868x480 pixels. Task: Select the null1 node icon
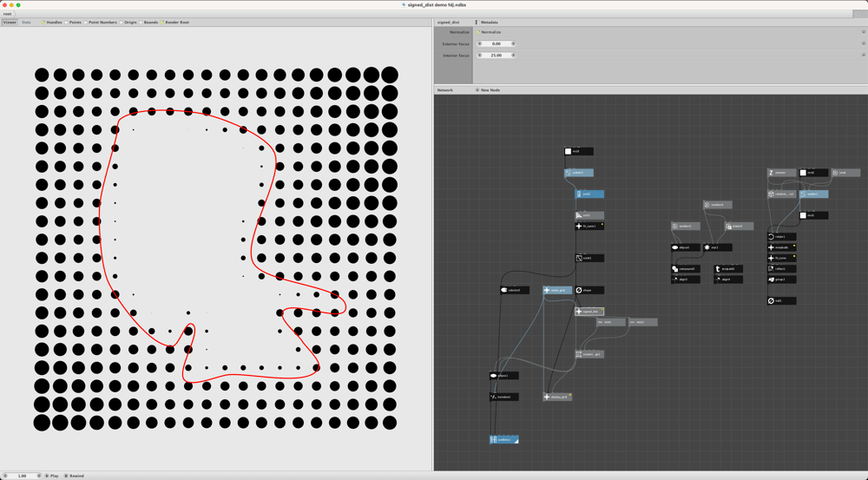click(771, 301)
